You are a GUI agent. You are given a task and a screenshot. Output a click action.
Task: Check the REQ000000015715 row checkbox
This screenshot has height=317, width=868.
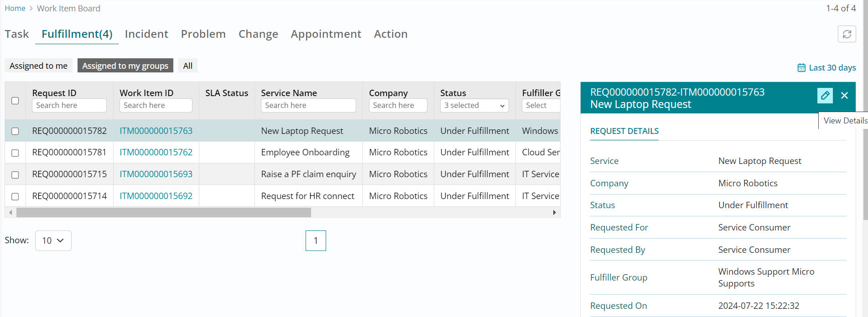(15, 175)
